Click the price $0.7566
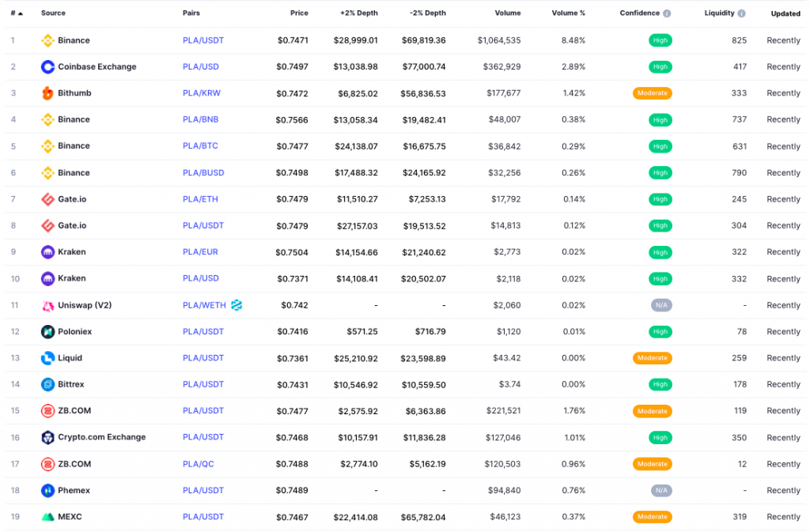This screenshot has height=532, width=810. (292, 119)
